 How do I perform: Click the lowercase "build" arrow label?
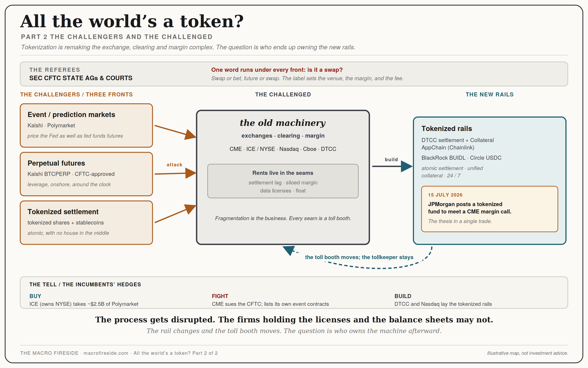coord(391,159)
